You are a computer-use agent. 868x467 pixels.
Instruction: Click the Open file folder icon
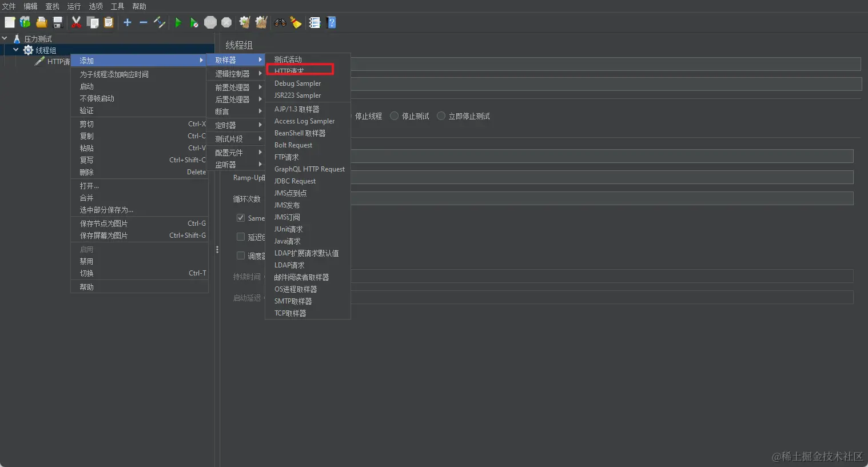click(41, 22)
